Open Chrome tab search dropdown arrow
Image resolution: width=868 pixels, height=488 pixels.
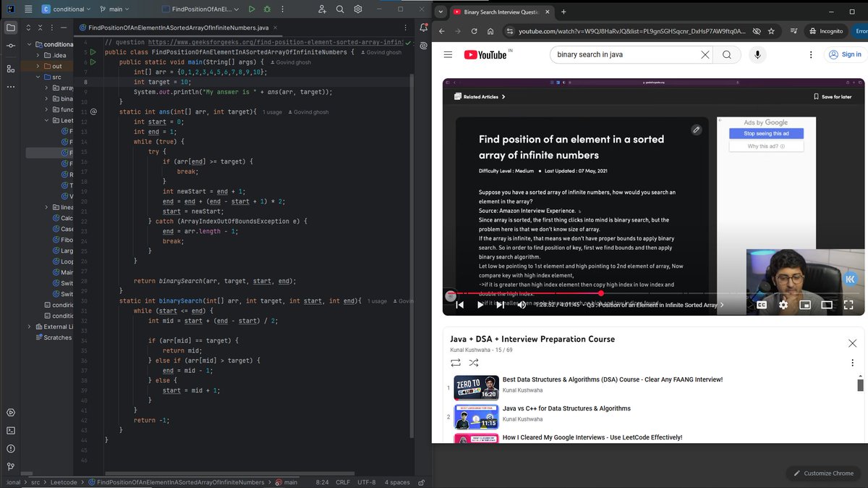click(441, 12)
